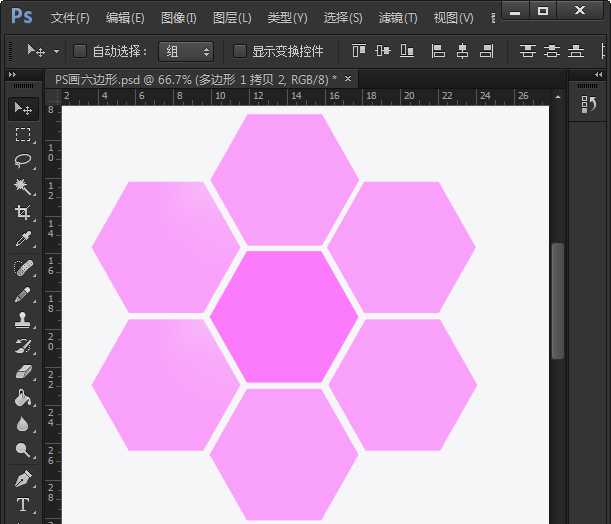This screenshot has height=524, width=611.
Task: Choose the Crop tool
Action: (x=22, y=213)
